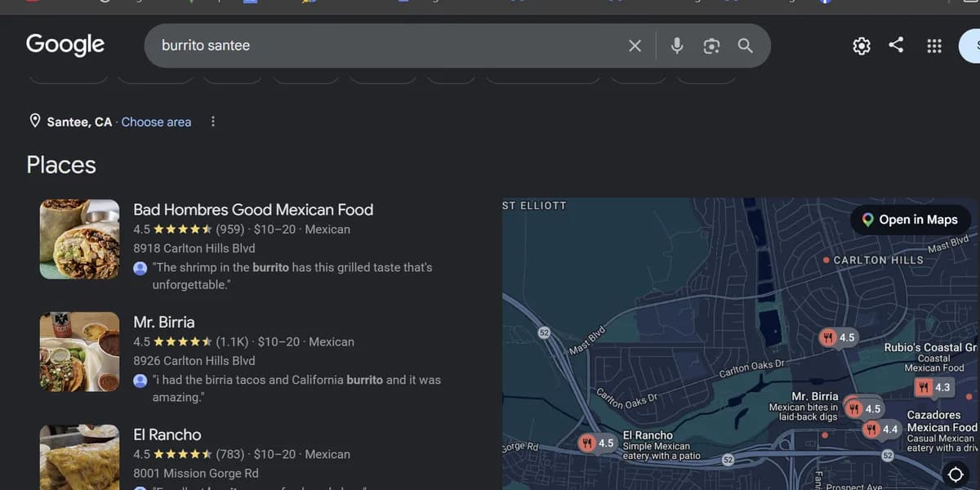Click the shrimp burrito review snippet

(292, 276)
